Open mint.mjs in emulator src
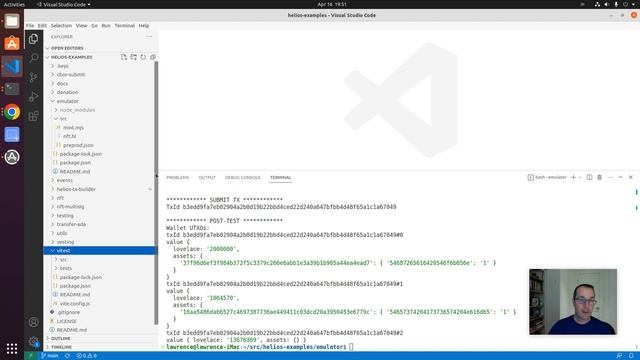The height and width of the screenshot is (360, 640). click(73, 127)
